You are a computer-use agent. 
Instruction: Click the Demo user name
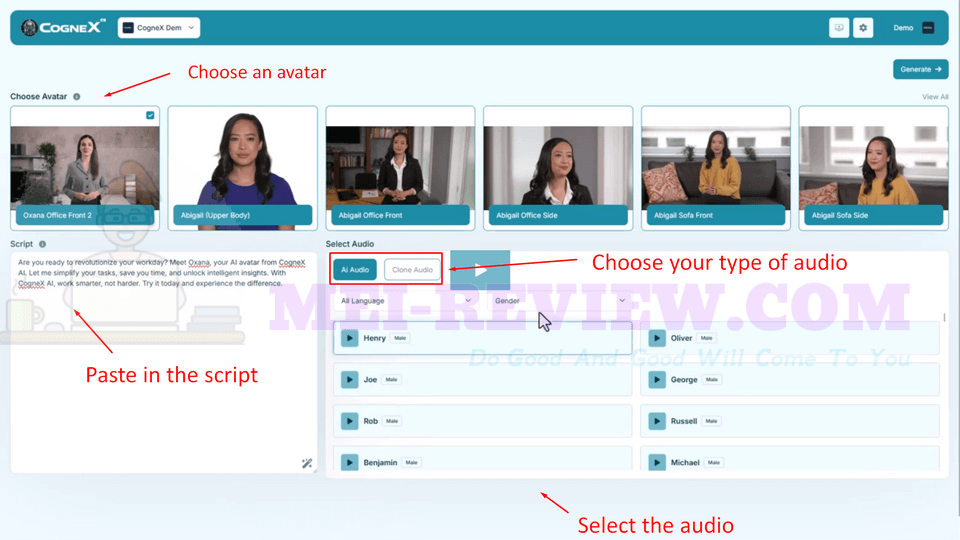(903, 28)
